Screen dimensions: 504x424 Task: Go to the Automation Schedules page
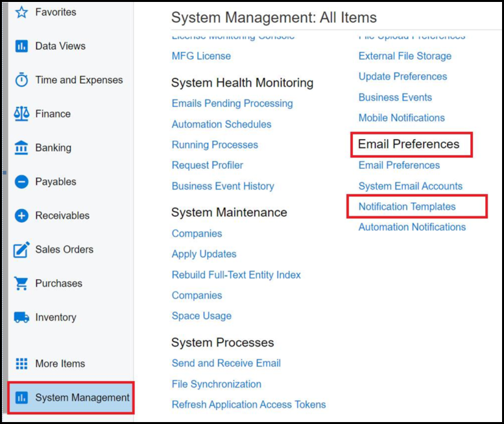click(x=221, y=124)
